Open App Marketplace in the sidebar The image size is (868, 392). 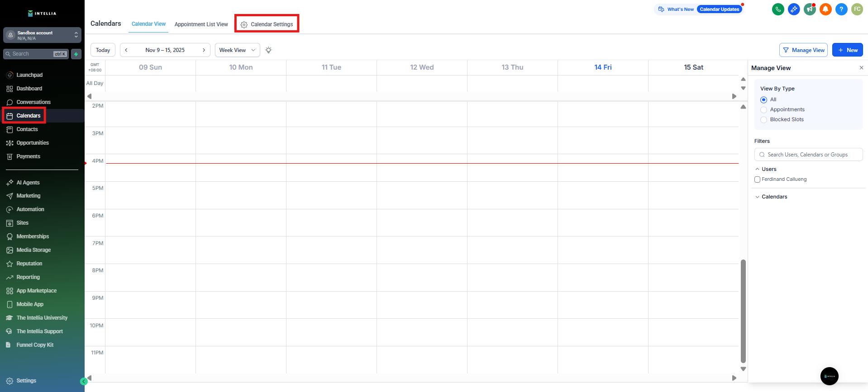click(x=37, y=291)
